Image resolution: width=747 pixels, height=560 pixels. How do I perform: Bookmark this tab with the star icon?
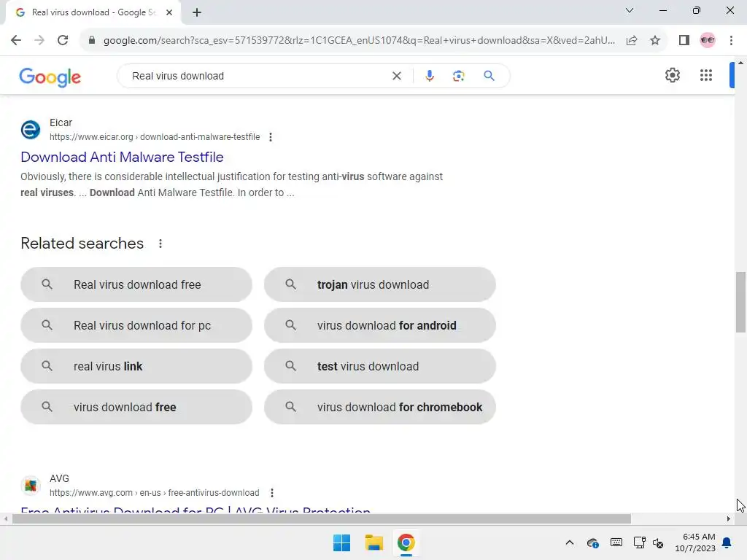point(655,41)
